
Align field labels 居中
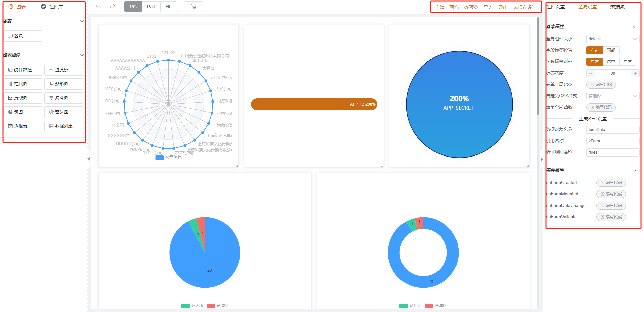pyautogui.click(x=611, y=62)
